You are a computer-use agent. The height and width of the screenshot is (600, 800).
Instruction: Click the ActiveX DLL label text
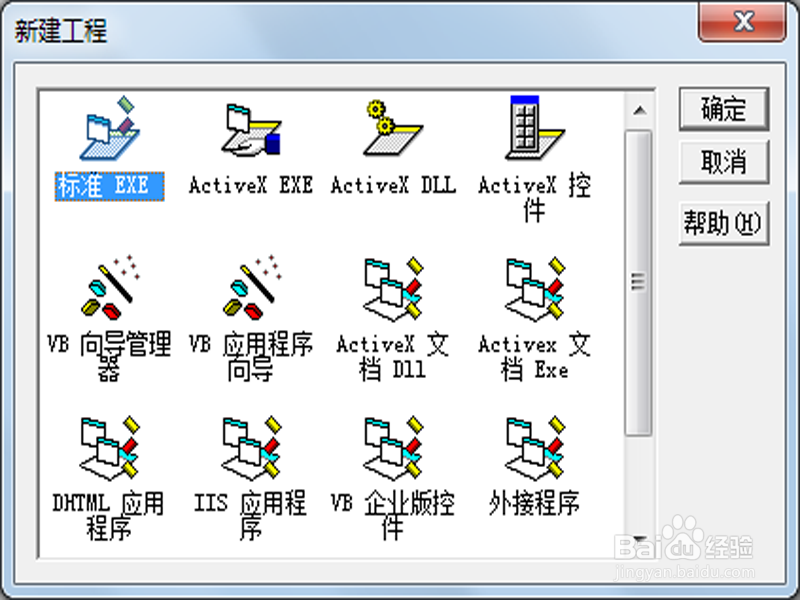pos(393,185)
